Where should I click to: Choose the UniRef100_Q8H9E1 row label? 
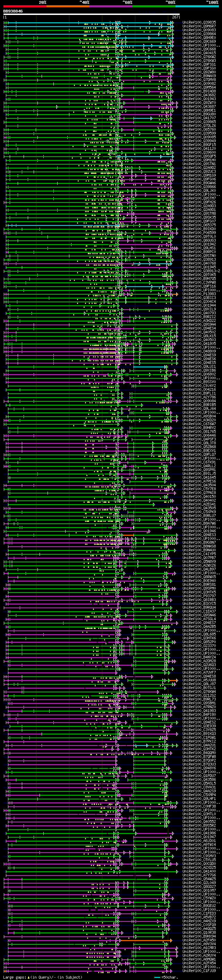[x=199, y=110]
